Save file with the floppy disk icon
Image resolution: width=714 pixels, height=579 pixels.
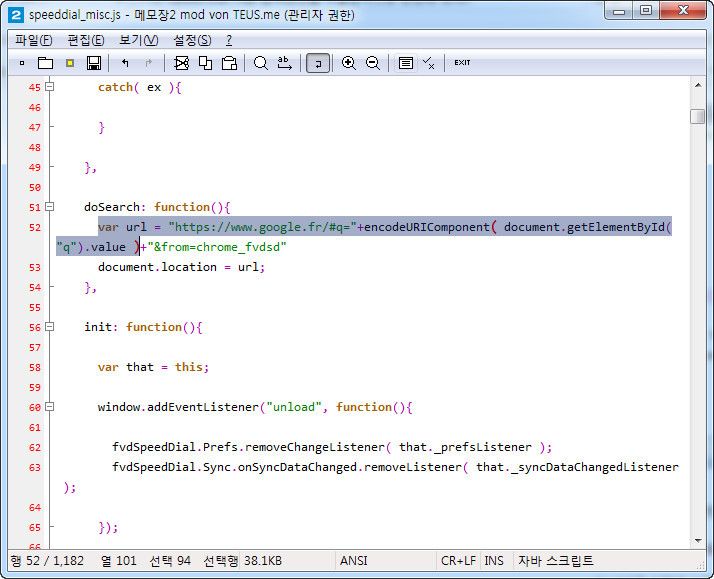tap(94, 63)
